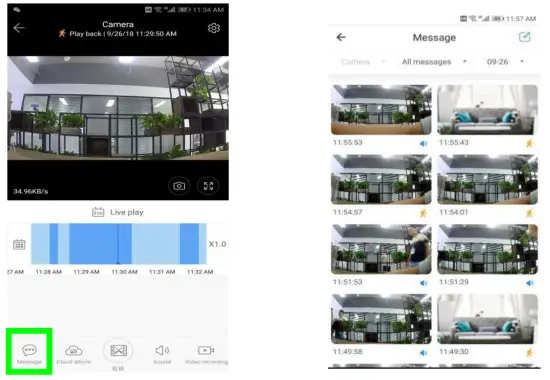550x380 pixels.
Task: Click sound alert icon beside 11:55:53
Action: pyautogui.click(x=424, y=144)
